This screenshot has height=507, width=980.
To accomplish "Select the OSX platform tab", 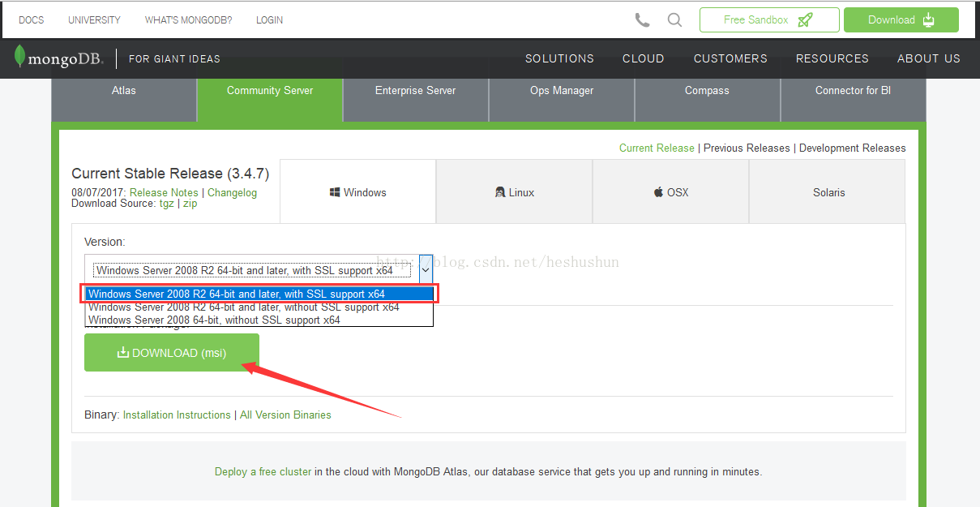I will coord(670,192).
